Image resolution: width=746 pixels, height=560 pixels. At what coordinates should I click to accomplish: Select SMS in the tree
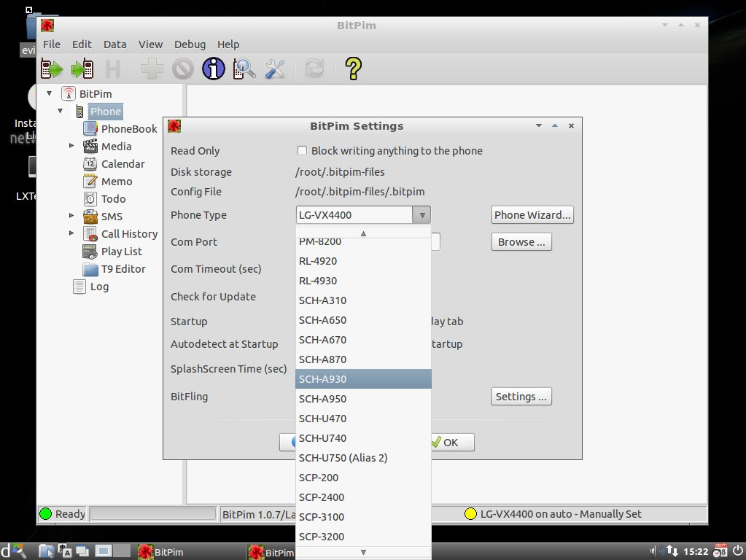[112, 217]
